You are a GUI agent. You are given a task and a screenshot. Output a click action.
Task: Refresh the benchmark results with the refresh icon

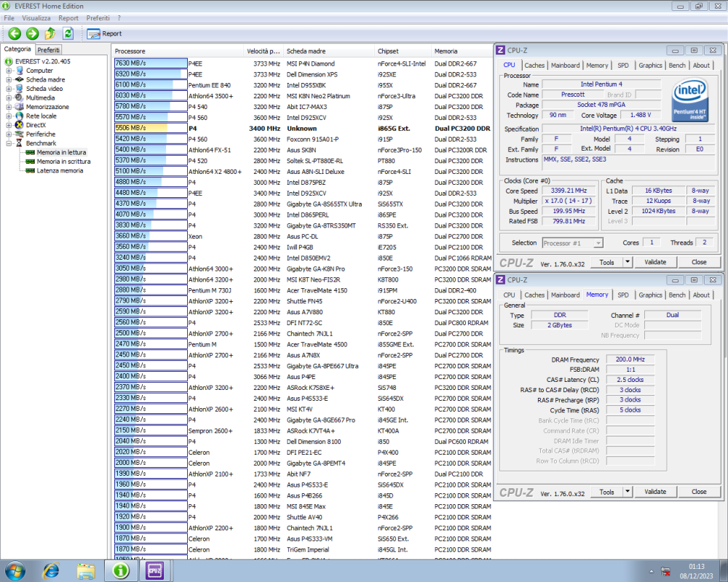point(68,33)
